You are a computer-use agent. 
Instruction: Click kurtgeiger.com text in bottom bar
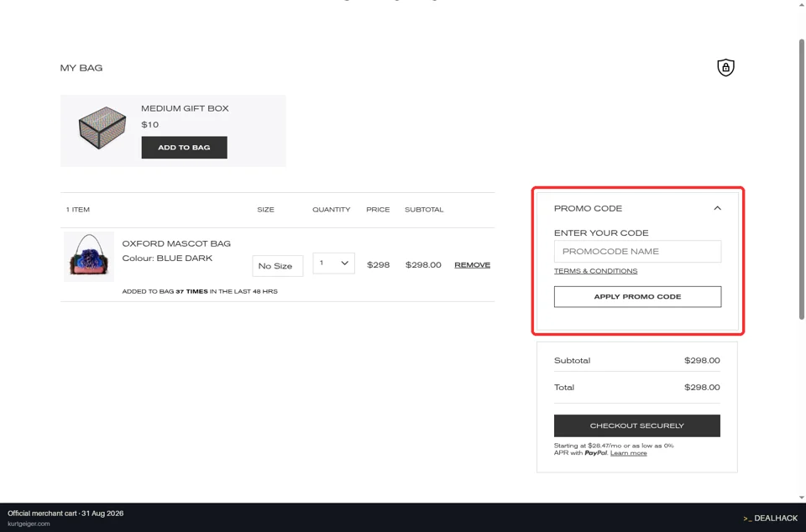[x=29, y=524]
